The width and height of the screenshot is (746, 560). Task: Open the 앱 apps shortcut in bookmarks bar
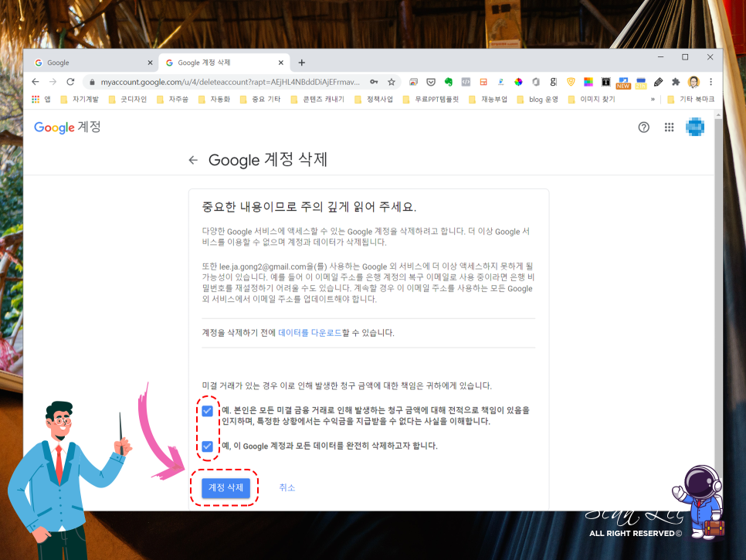[41, 99]
